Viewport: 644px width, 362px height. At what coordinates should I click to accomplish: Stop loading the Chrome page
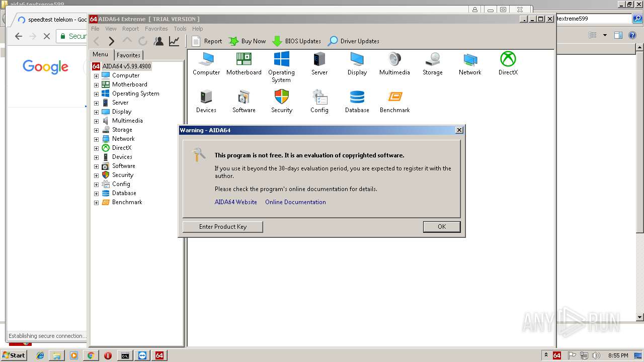coord(47,36)
